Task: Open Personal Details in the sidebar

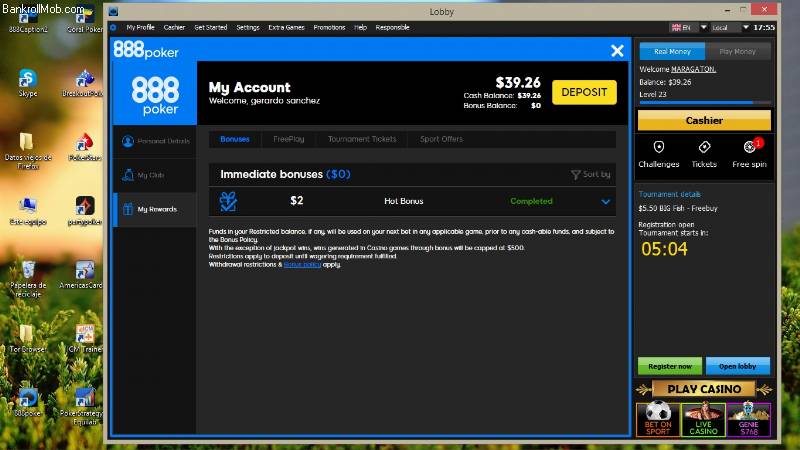Action: tap(155, 141)
